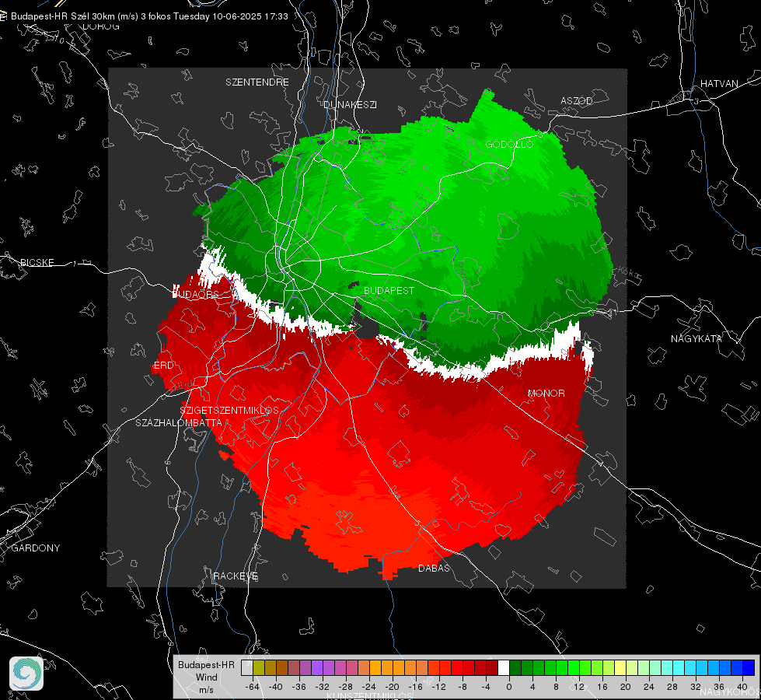Click the -40 legend value

pyautogui.click(x=276, y=687)
